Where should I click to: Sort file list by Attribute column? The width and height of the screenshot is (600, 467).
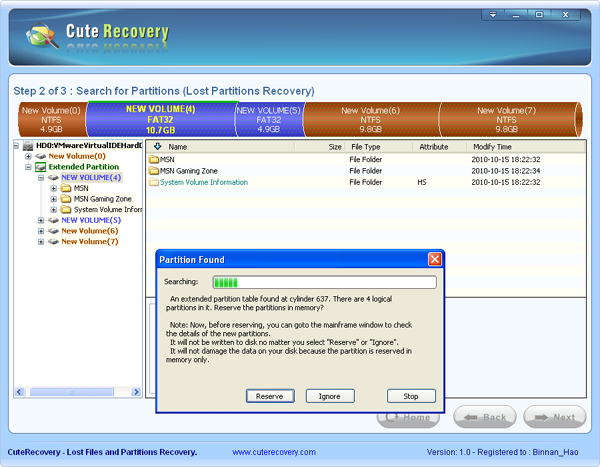tap(434, 147)
